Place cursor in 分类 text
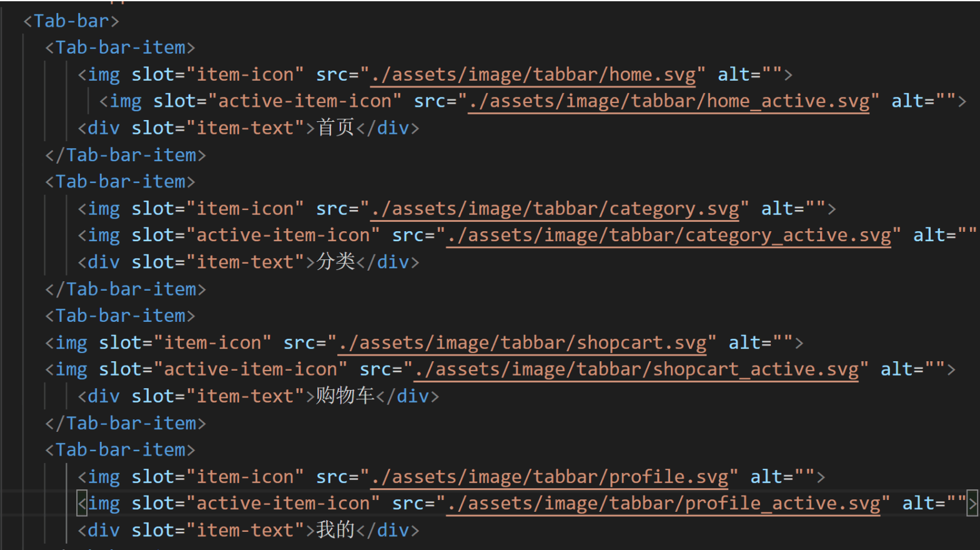 [335, 262]
